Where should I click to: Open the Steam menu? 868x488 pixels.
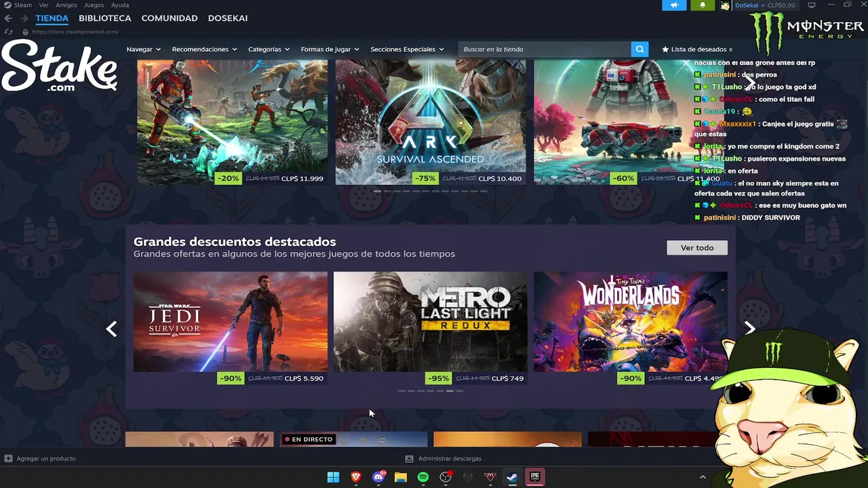[23, 5]
